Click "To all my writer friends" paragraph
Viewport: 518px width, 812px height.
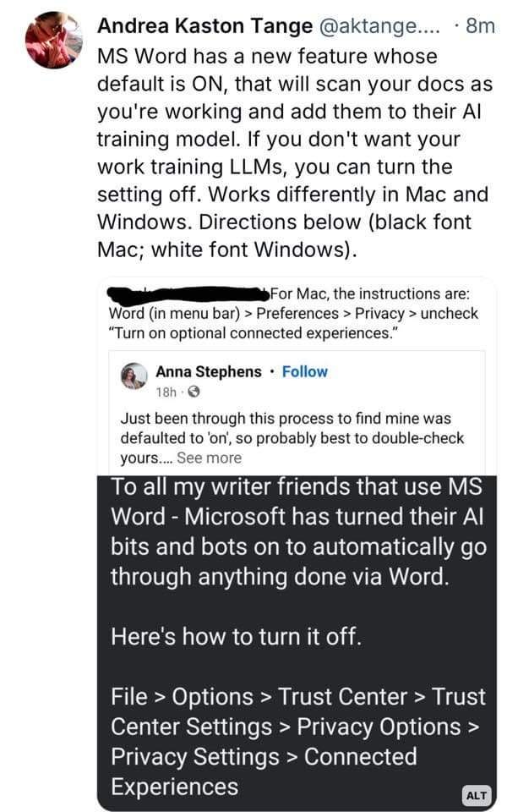(298, 531)
